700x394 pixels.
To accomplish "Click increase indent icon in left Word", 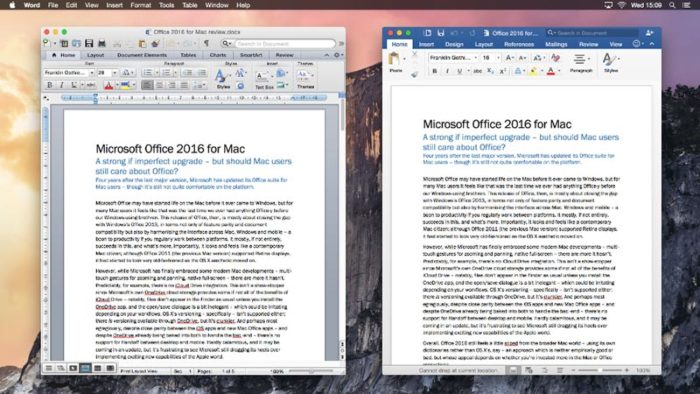I will tap(201, 72).
